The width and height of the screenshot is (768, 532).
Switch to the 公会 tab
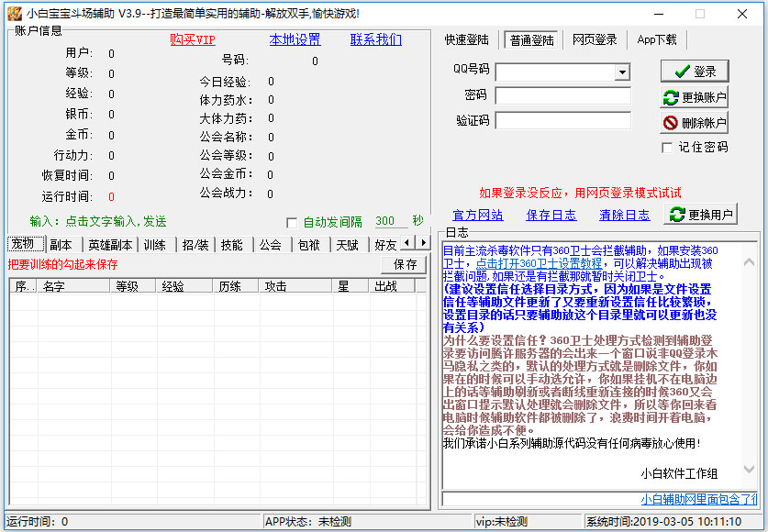point(270,245)
